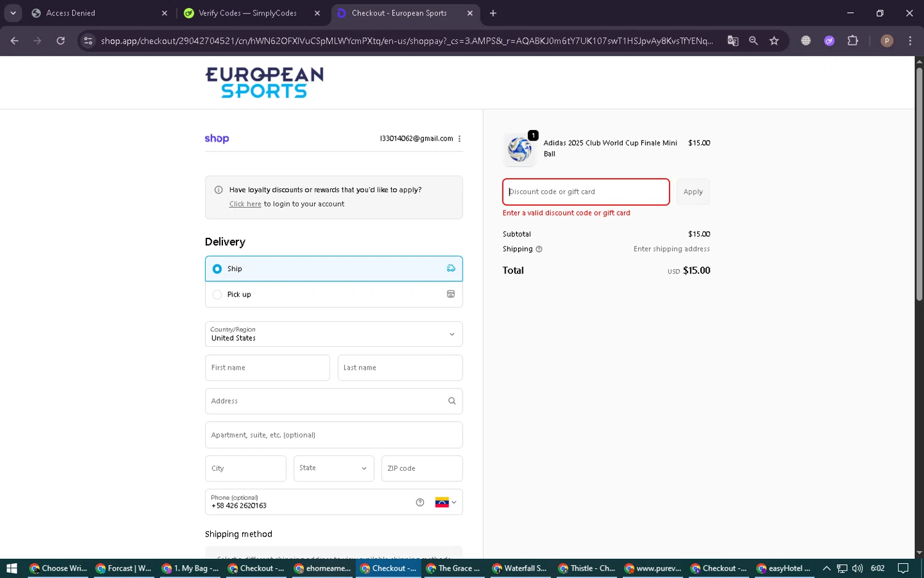Focus the Last name field
Screen dimensions: 924x578
(x=400, y=368)
